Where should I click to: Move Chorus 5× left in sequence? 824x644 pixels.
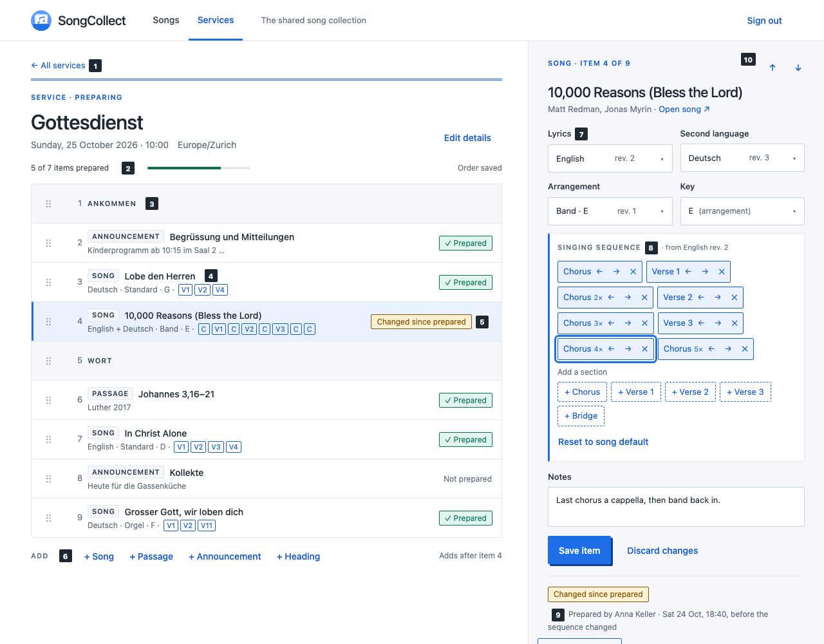tap(711, 349)
